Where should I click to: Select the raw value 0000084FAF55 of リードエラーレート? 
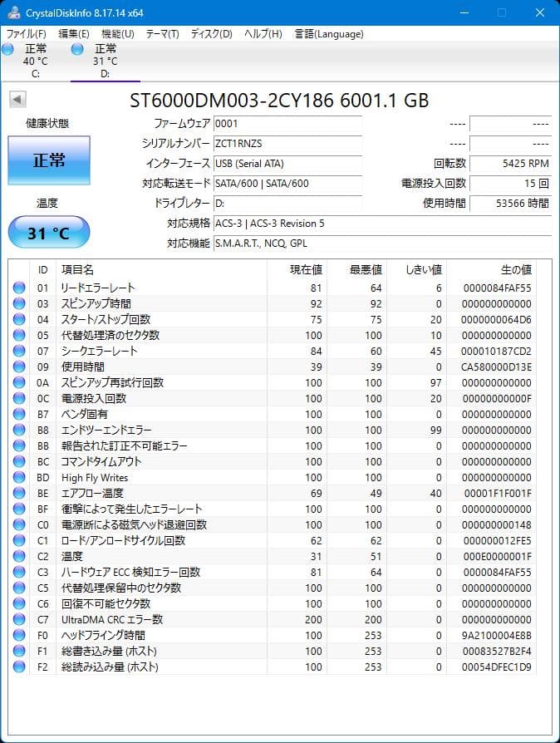click(497, 288)
